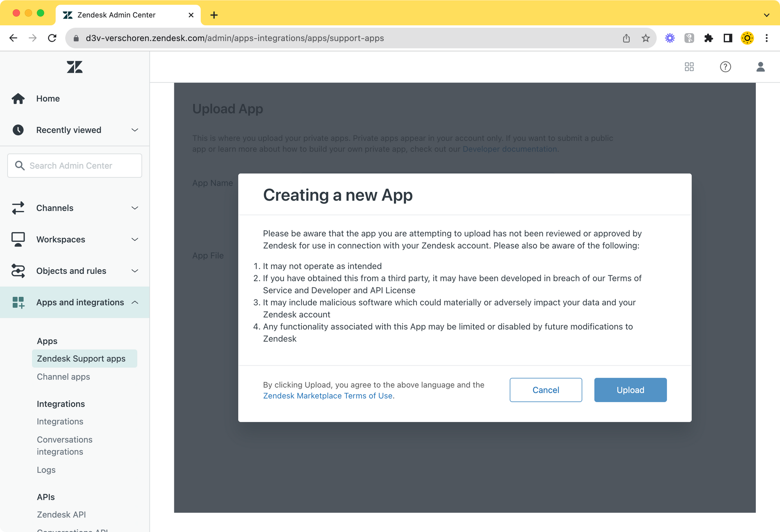Screen dimensions: 780x532
Task: Confirm with the Upload button
Action: pyautogui.click(x=630, y=390)
